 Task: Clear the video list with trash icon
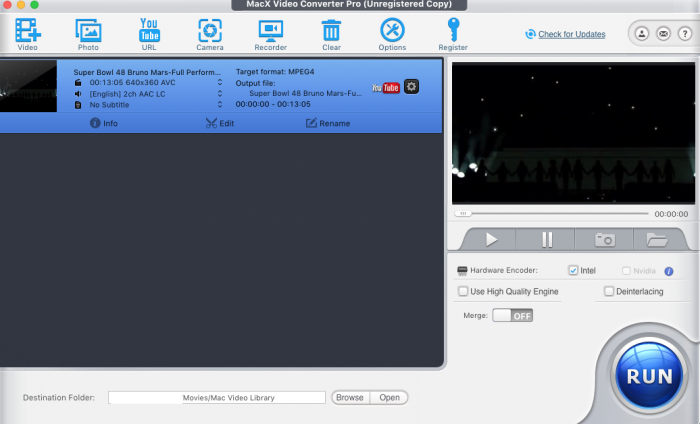[x=331, y=34]
